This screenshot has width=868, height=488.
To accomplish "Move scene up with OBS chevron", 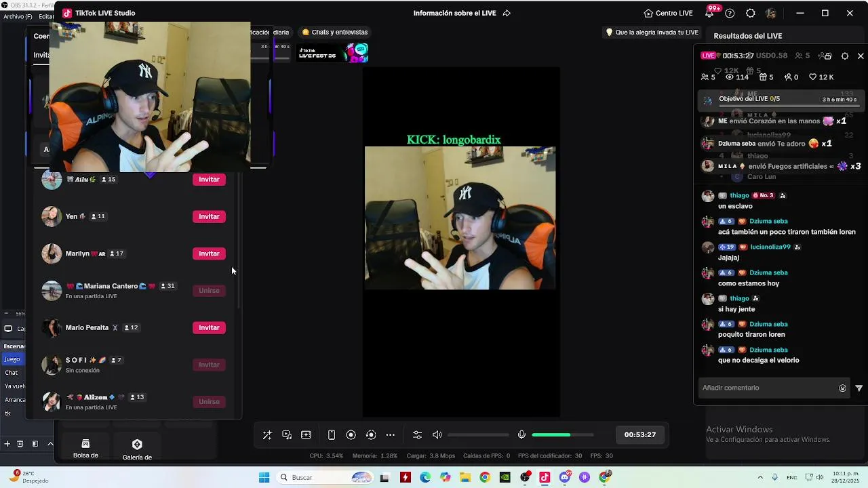I will [50, 444].
